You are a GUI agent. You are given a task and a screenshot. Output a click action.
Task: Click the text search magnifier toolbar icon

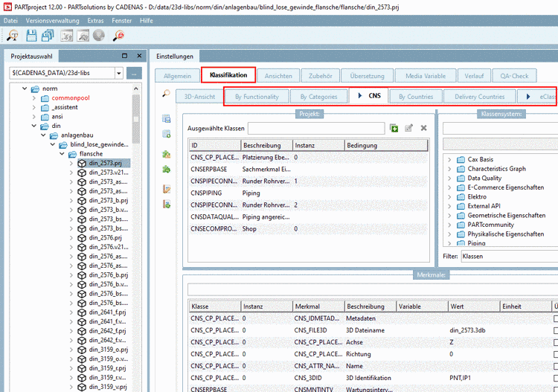coord(13,36)
